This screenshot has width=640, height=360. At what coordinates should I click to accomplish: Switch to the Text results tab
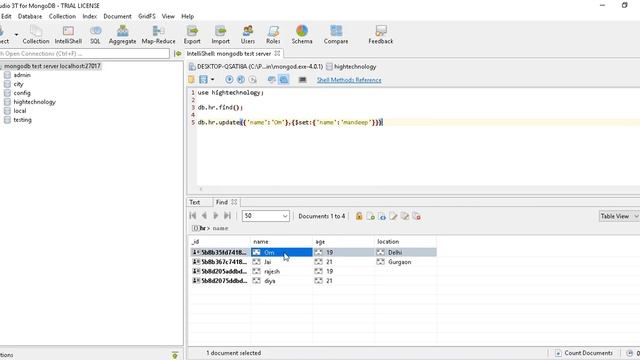click(x=195, y=202)
